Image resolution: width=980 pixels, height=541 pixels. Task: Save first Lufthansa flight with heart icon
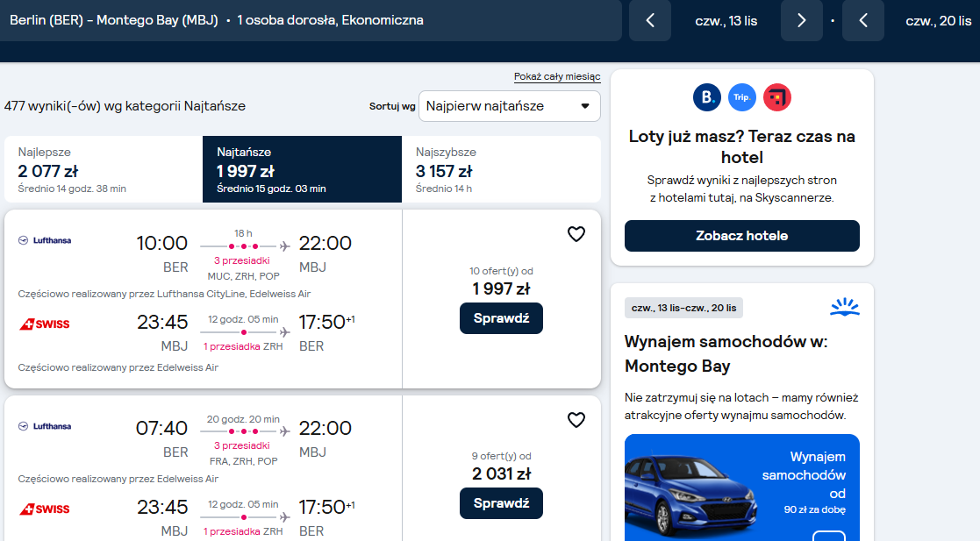(x=576, y=234)
